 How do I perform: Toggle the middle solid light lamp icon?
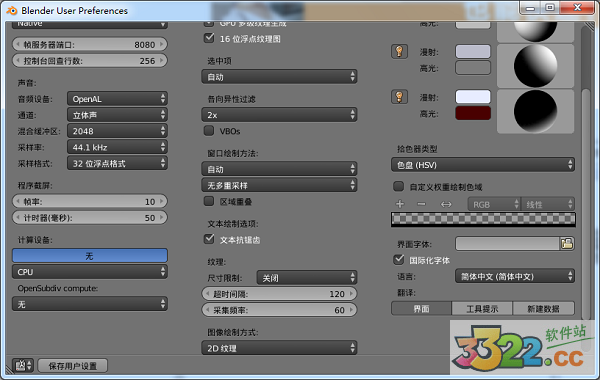399,51
